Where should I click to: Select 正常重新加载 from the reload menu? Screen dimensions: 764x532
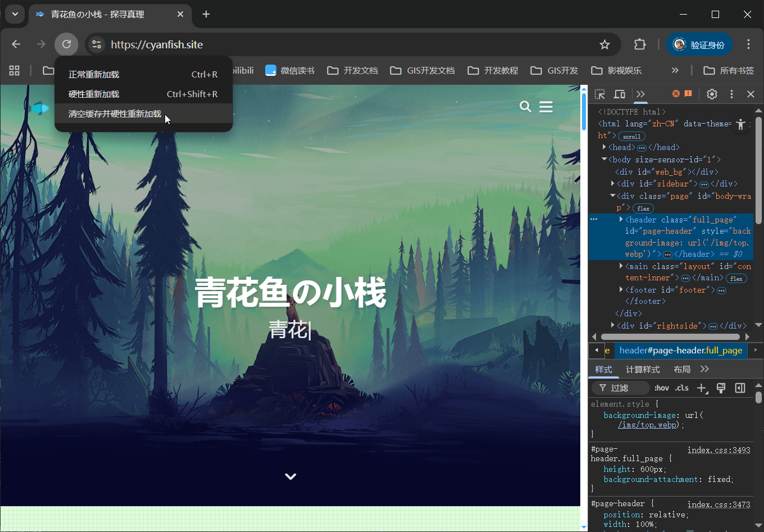coord(143,74)
